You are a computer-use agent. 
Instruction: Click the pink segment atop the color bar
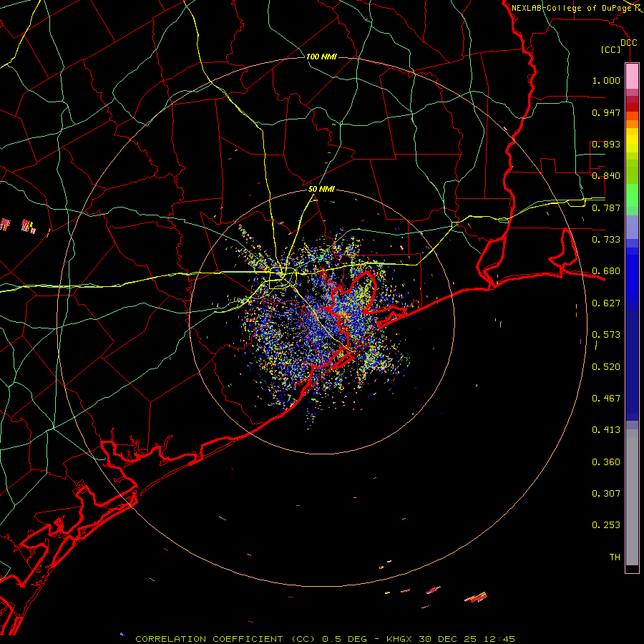coord(632,77)
